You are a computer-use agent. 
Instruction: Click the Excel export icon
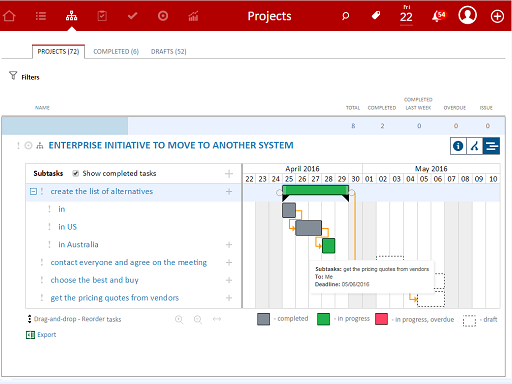[x=30, y=335]
